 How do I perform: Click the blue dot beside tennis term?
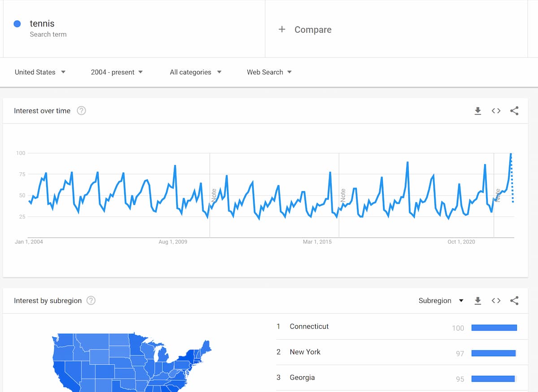(x=17, y=24)
